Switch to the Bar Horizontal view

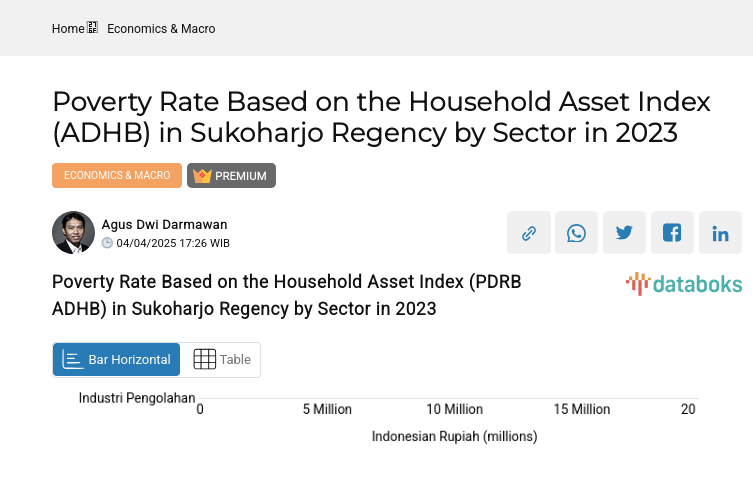coord(117,360)
